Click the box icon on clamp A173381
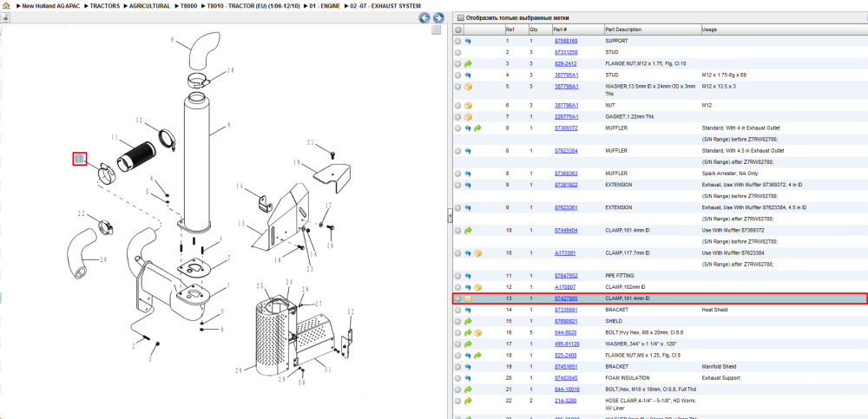 tap(477, 253)
